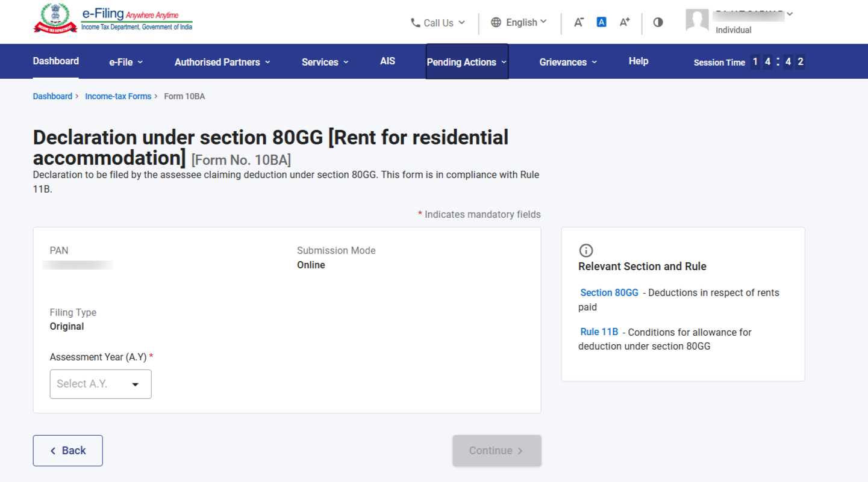The width and height of the screenshot is (868, 482).
Task: Open the Call Us dropdown
Action: point(438,23)
